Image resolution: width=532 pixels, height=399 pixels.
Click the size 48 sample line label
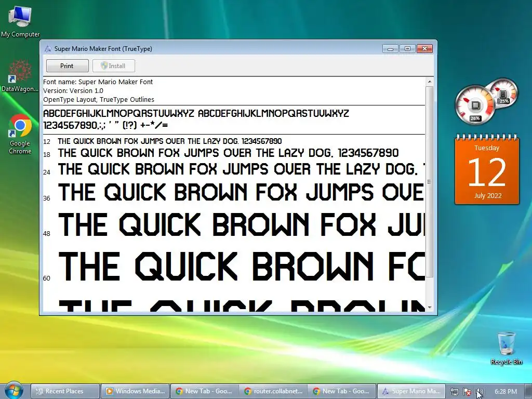coord(47,233)
